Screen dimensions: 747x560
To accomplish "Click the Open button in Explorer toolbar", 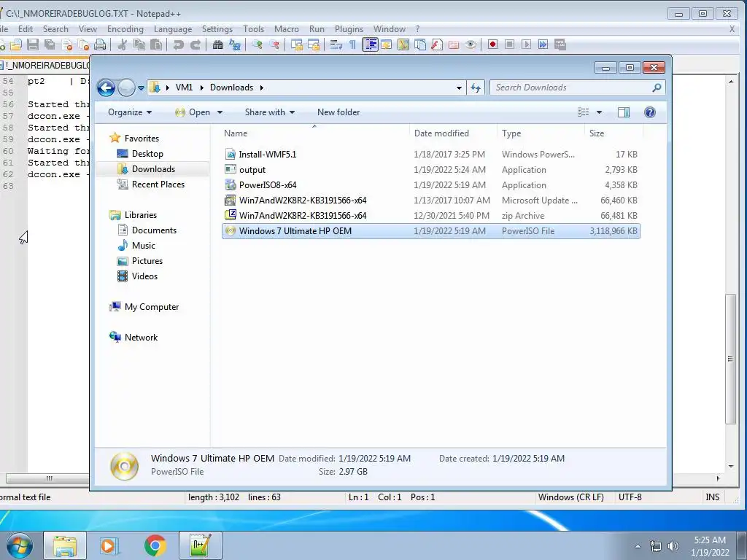I will [x=193, y=112].
